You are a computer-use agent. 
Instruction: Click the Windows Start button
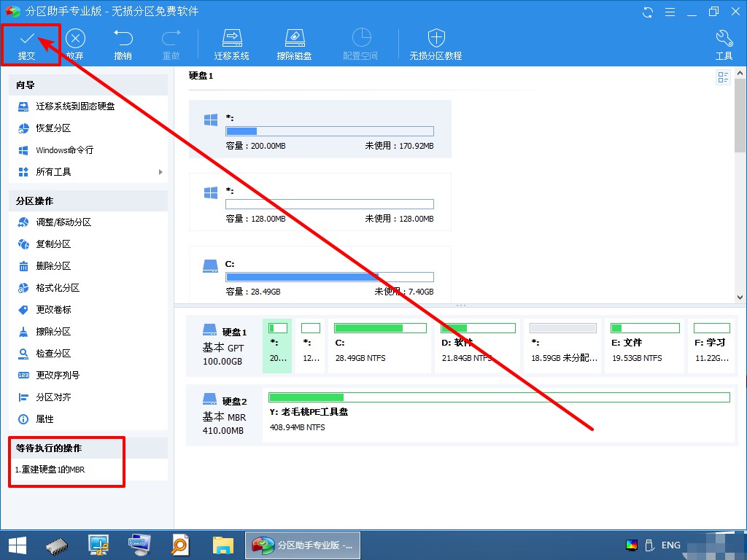point(18,545)
